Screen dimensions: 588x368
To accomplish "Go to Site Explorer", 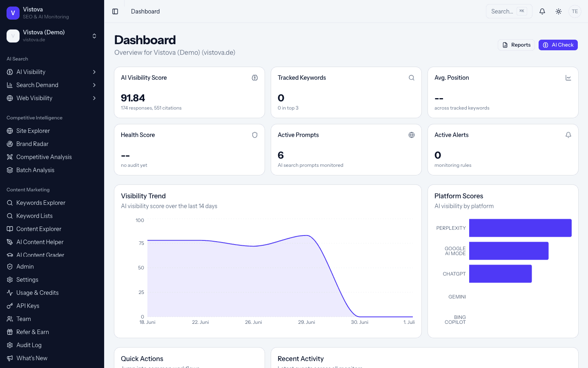I will click(52, 131).
